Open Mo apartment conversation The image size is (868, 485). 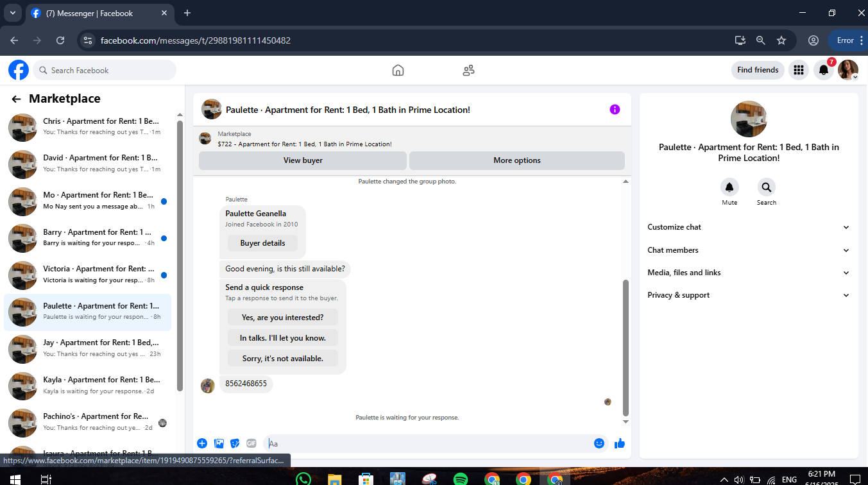point(88,201)
